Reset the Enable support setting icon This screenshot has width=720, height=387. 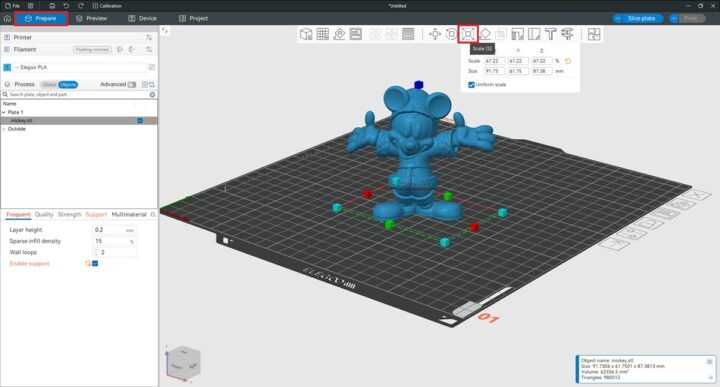(87, 264)
